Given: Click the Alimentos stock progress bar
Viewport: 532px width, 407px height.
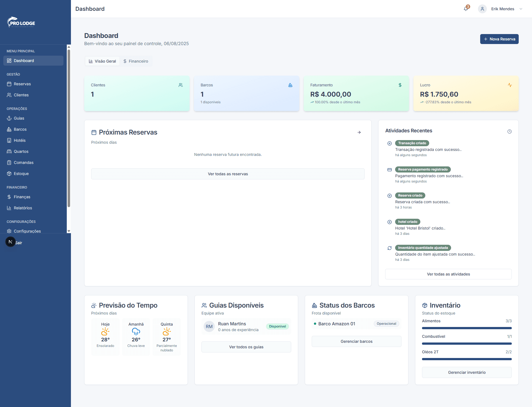Looking at the screenshot, I should (467, 328).
